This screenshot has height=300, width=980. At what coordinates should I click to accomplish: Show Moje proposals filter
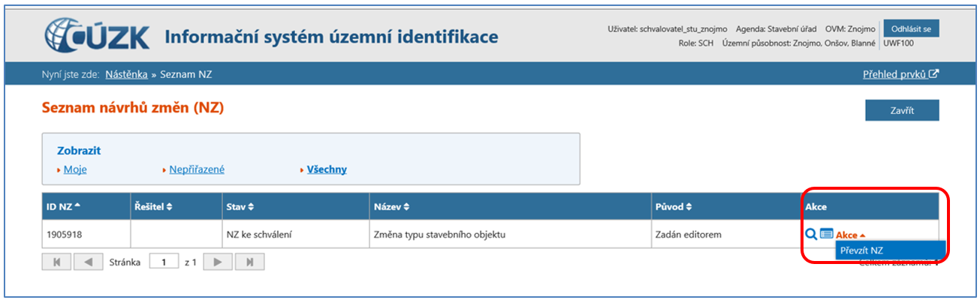click(x=74, y=169)
